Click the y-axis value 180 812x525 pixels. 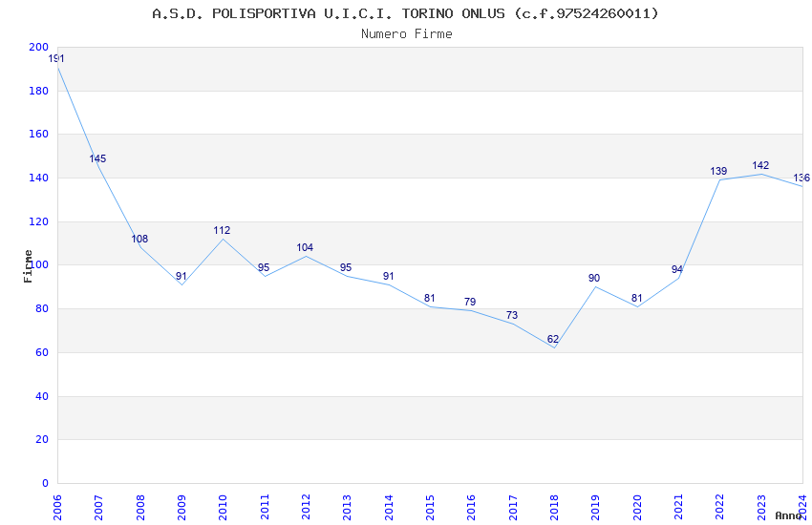[x=39, y=91]
